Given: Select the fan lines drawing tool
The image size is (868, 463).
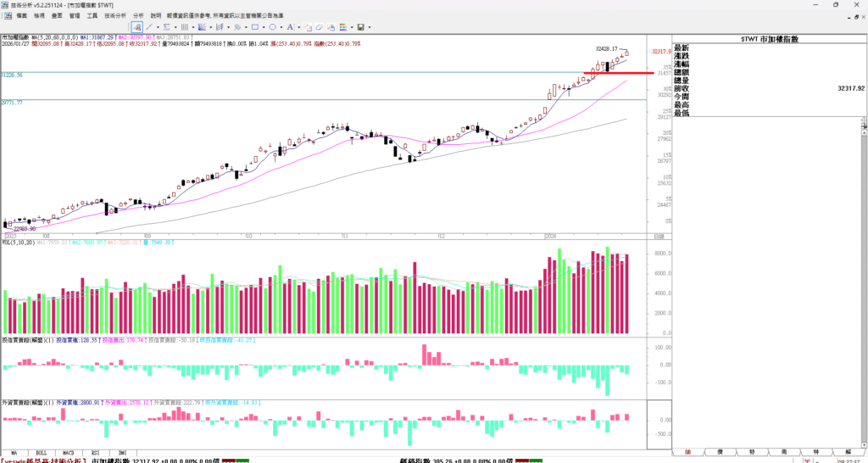Looking at the screenshot, I should tap(202, 27).
